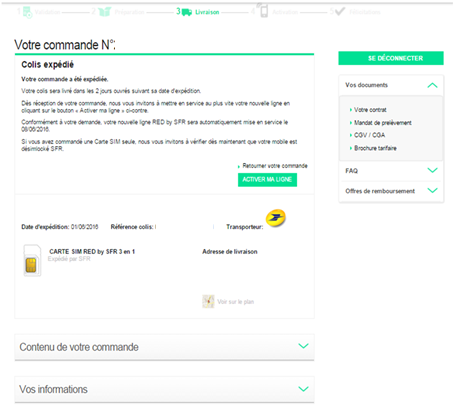468x406 pixels.
Task: Open the CGV / CGA link
Action: click(369, 135)
